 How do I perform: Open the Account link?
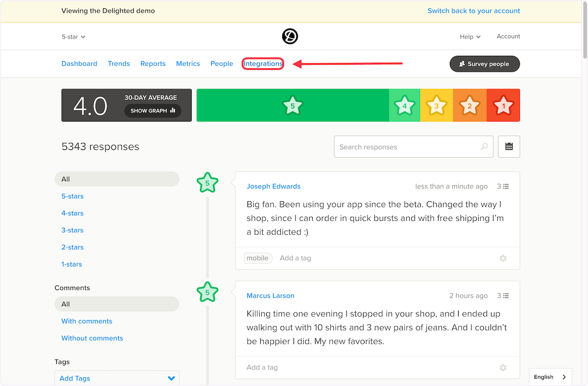(x=508, y=36)
